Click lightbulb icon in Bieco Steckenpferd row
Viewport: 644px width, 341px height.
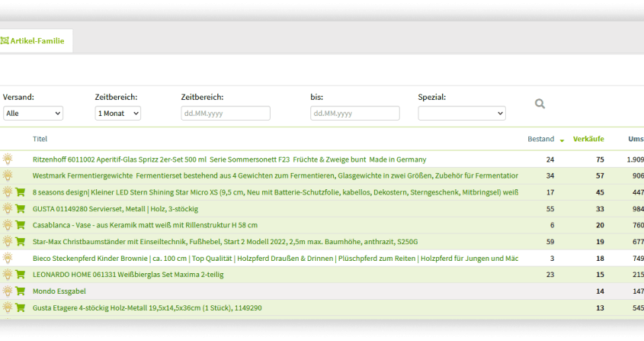coord(8,258)
